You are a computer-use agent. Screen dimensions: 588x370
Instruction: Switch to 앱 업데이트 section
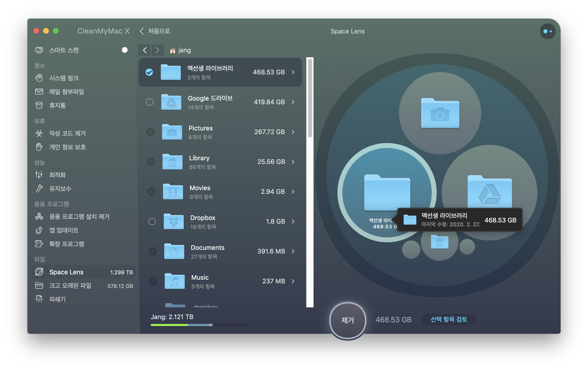(x=64, y=230)
